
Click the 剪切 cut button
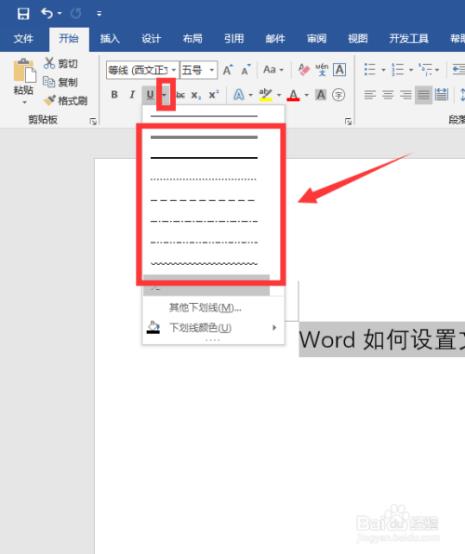60,64
